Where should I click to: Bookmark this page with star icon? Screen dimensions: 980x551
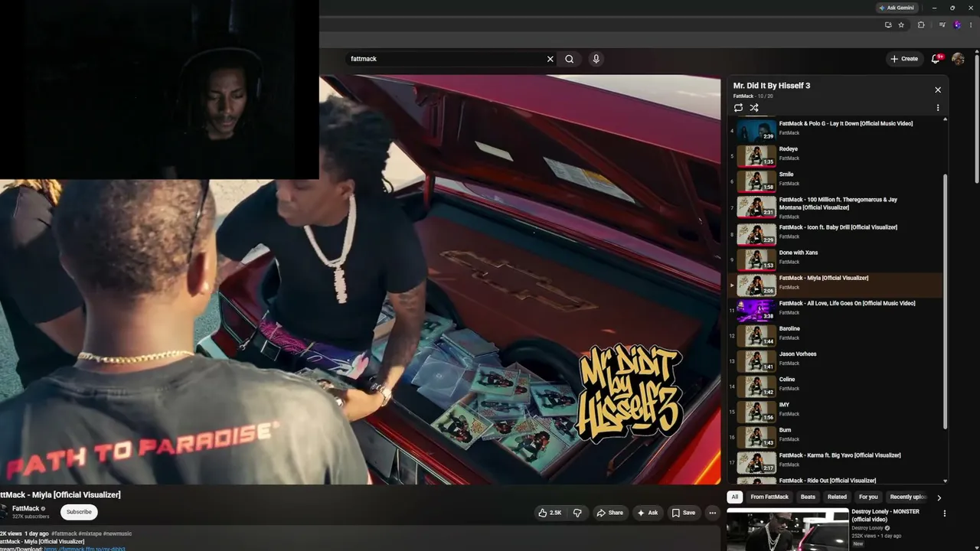pos(901,24)
